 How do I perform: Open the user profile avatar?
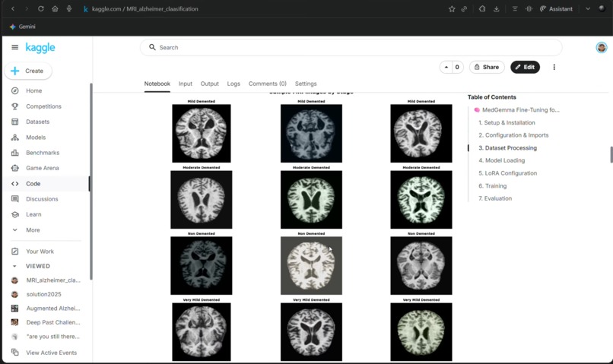(x=602, y=47)
